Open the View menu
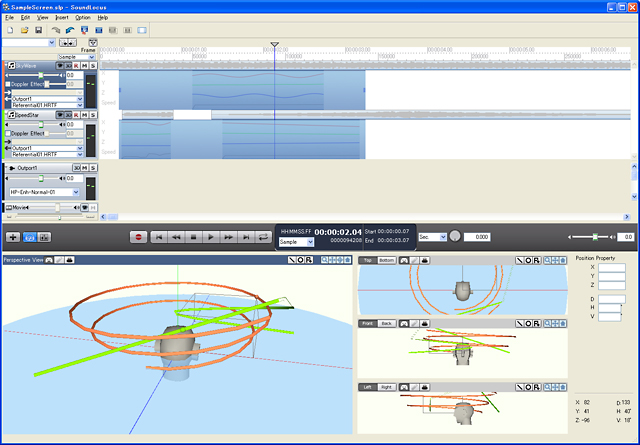 42,18
